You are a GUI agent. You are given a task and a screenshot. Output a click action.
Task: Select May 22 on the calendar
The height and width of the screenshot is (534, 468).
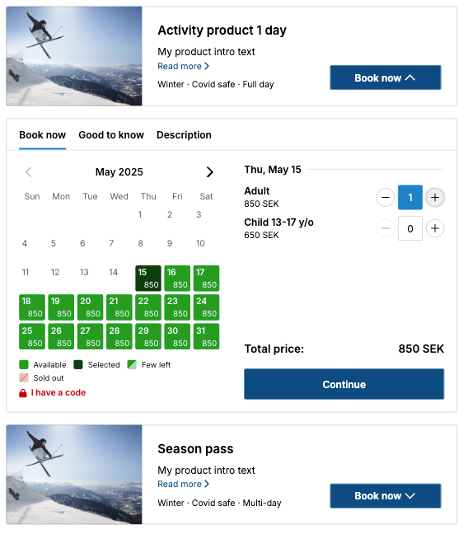[148, 307]
